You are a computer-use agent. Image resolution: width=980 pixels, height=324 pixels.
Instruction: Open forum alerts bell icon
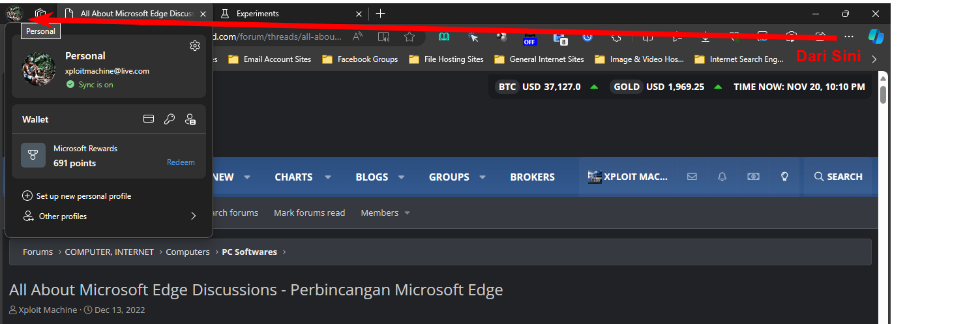722,177
